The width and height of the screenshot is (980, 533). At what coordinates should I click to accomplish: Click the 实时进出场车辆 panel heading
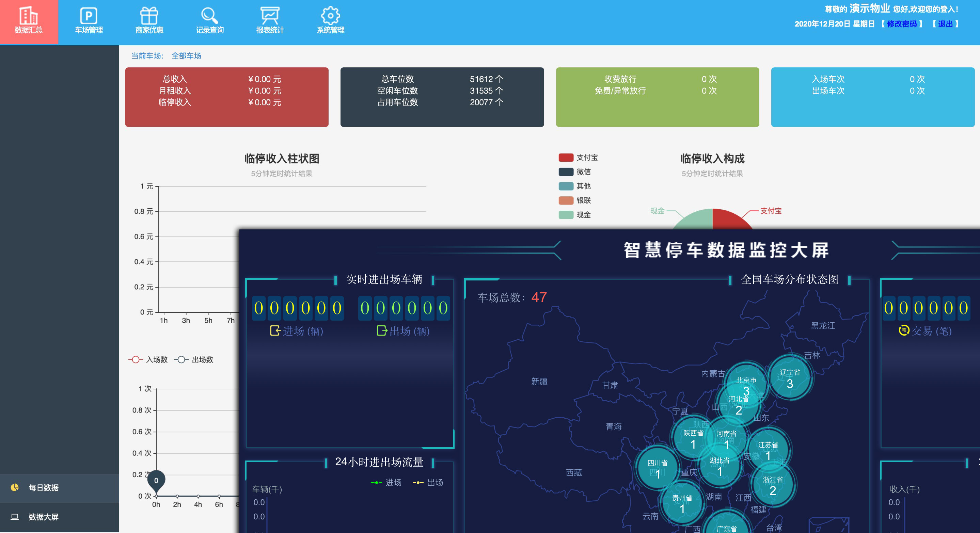(x=384, y=279)
